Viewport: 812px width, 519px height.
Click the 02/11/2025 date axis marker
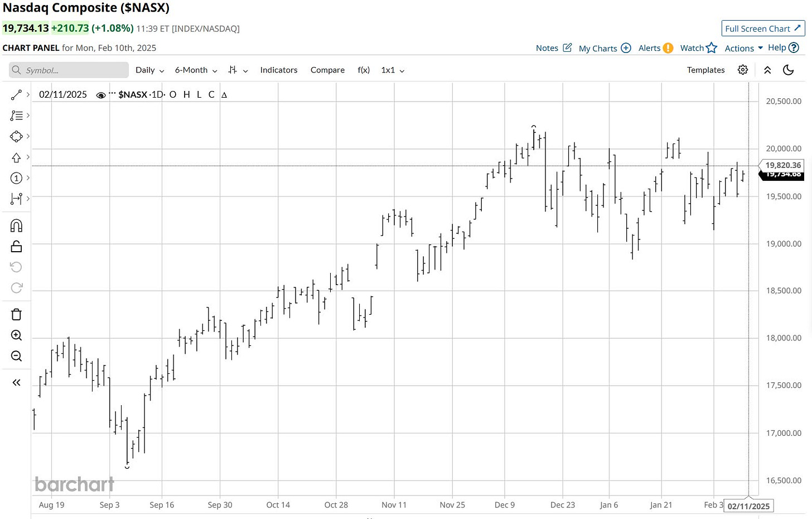[748, 506]
